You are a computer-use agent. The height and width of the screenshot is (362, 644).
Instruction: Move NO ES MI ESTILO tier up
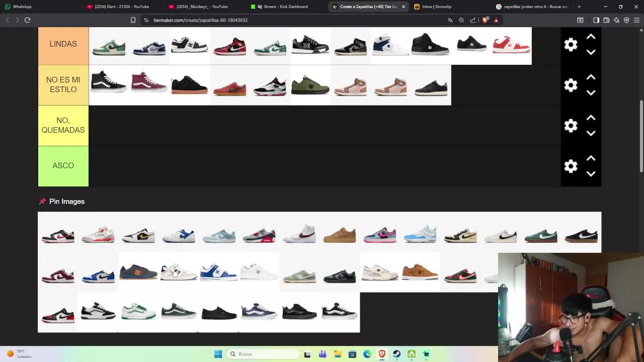pyautogui.click(x=591, y=77)
